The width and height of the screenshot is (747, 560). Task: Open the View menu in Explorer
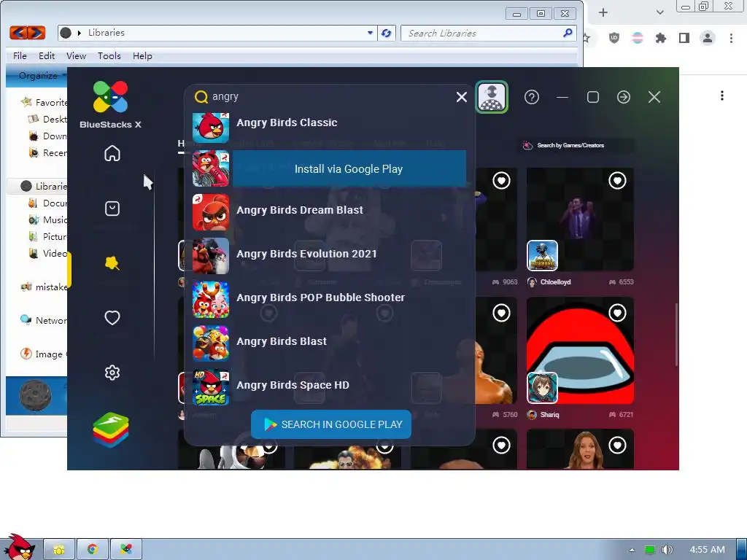coord(76,55)
